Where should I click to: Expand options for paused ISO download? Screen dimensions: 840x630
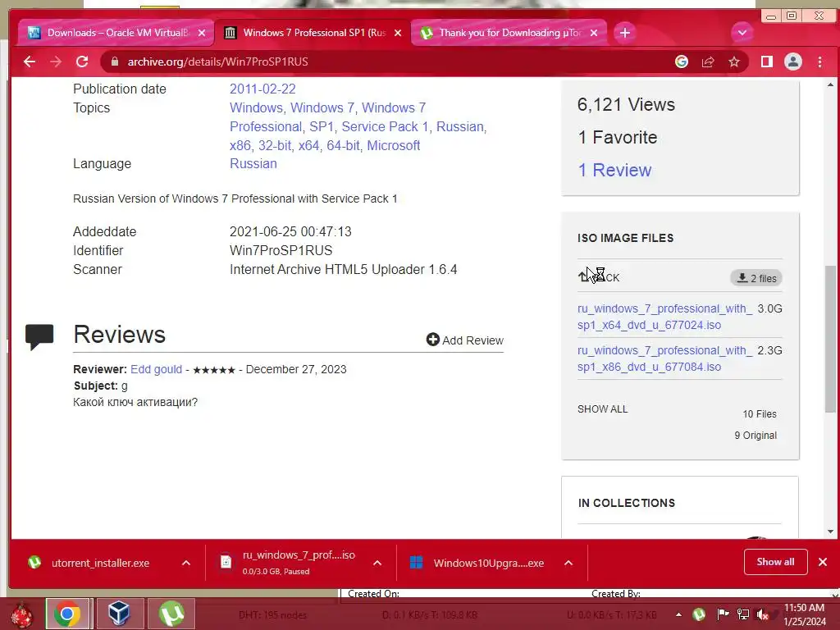pyautogui.click(x=377, y=563)
